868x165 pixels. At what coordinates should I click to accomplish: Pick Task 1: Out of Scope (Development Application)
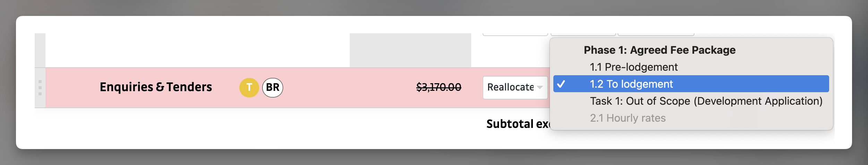(x=706, y=101)
